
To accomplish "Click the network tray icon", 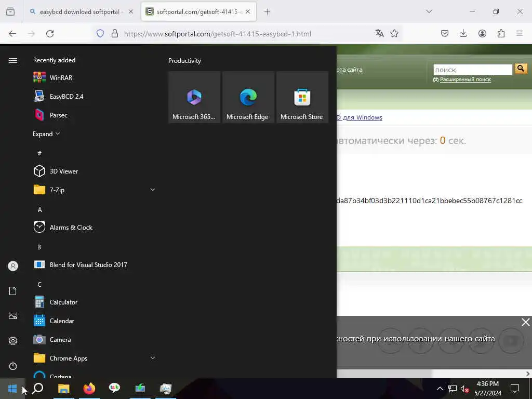I will (x=453, y=389).
